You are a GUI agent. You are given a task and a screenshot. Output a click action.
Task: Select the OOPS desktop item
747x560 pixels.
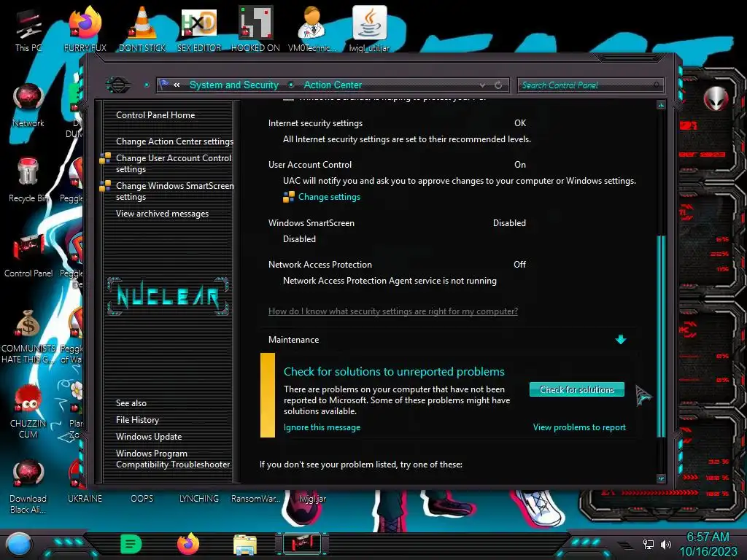pos(142,499)
